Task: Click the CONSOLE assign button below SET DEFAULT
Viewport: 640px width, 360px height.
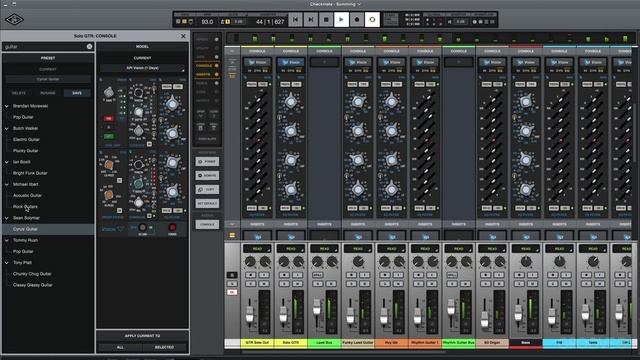Action: coord(207,224)
